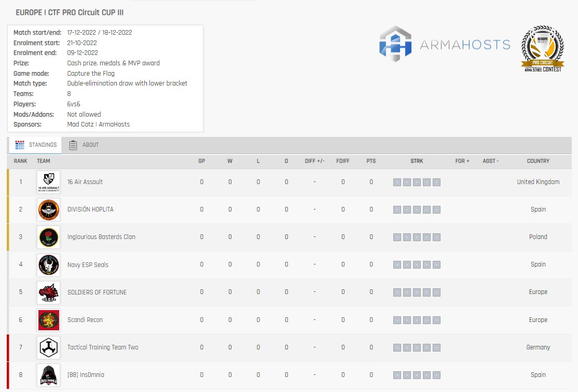Viewport: 578px width, 392px height.
Task: Open the 16 Air Assault team logo
Action: pos(49,182)
